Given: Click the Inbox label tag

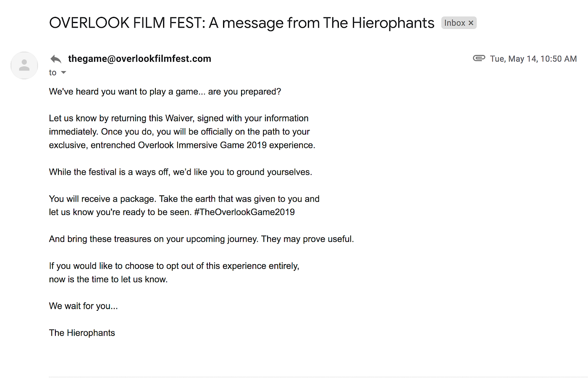Looking at the screenshot, I should point(454,23).
